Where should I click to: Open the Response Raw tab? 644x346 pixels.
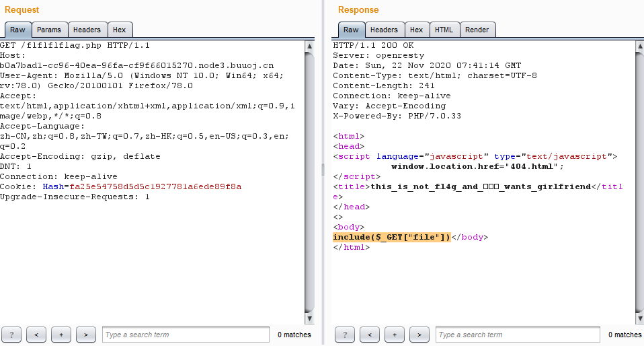pos(351,30)
